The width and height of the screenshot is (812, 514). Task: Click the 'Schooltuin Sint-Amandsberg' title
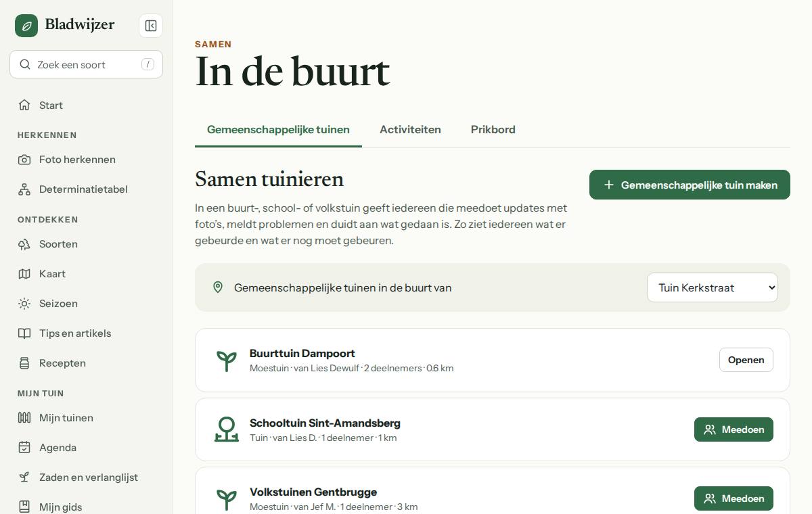point(325,423)
